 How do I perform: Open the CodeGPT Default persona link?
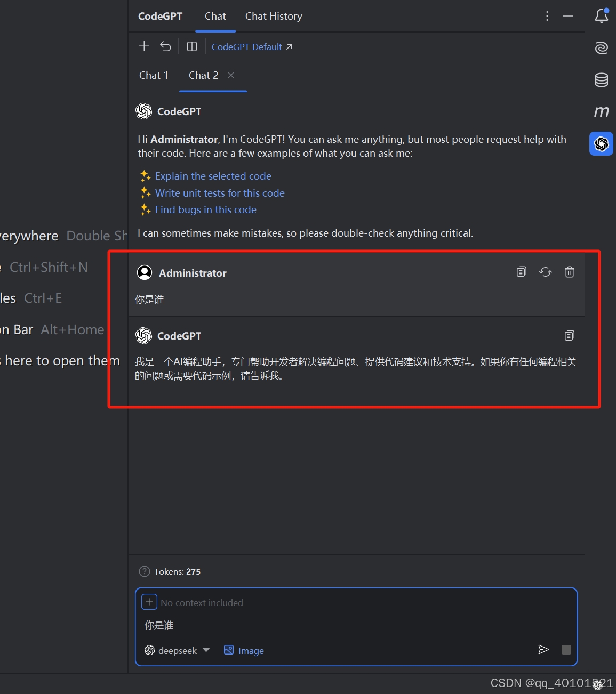click(252, 47)
